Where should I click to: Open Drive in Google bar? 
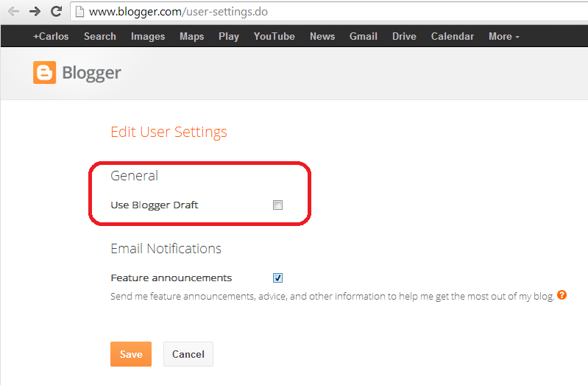(x=404, y=36)
